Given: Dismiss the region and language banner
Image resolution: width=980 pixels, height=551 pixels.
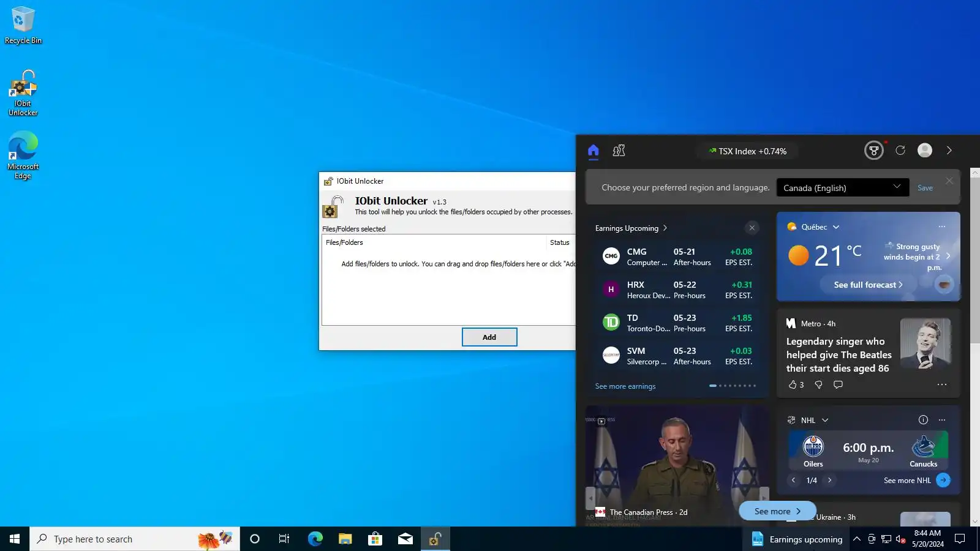Looking at the screenshot, I should pyautogui.click(x=949, y=181).
